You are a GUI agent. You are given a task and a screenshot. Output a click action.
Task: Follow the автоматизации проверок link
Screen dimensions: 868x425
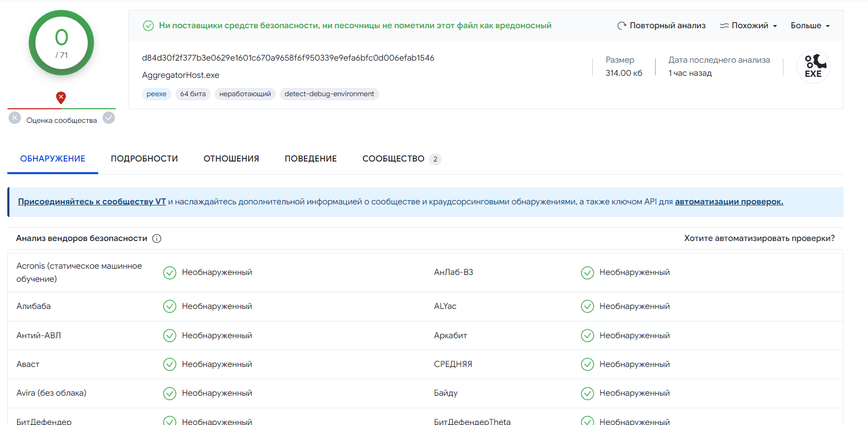tap(729, 202)
